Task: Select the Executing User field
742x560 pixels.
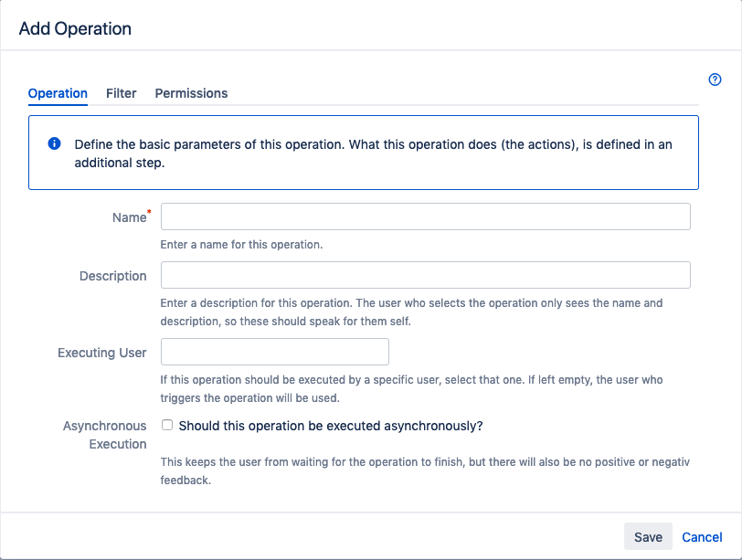Action: point(275,352)
